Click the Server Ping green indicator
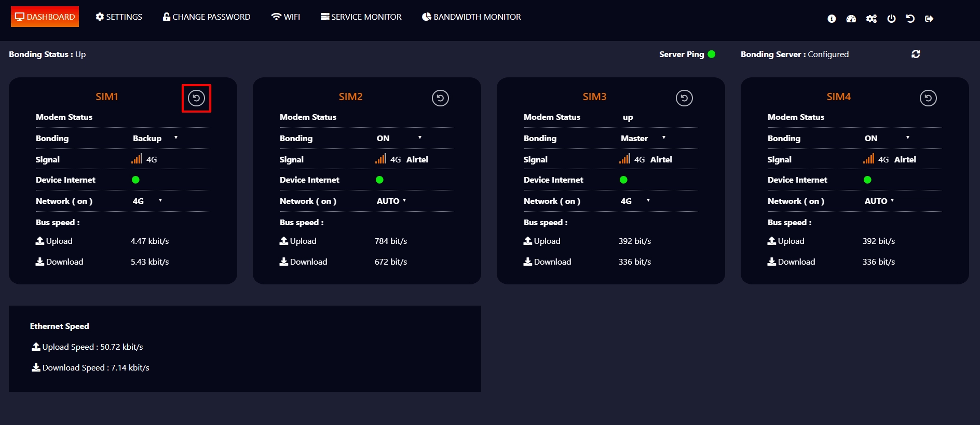Screen dimensions: 980x425 click(x=712, y=54)
